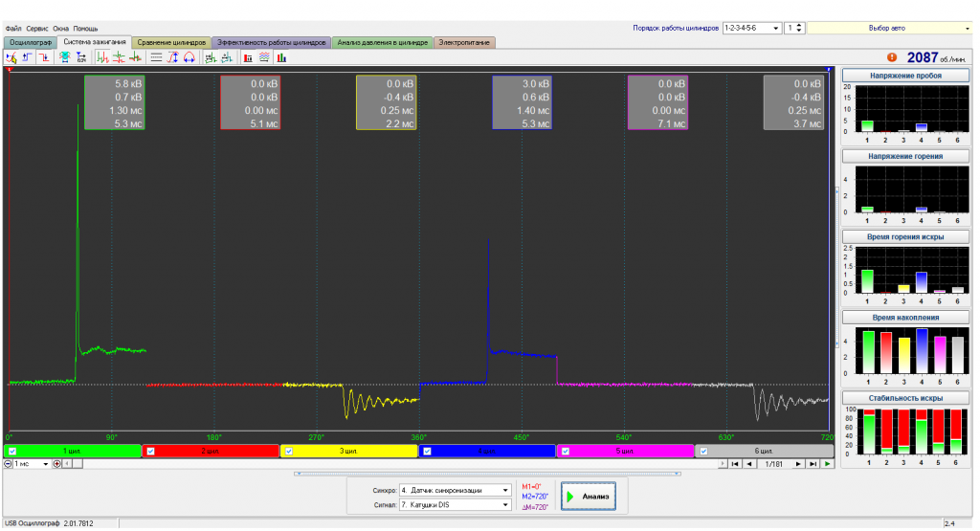
Task: Click the vertical amplitude arrow waveform icon
Action: [172, 57]
